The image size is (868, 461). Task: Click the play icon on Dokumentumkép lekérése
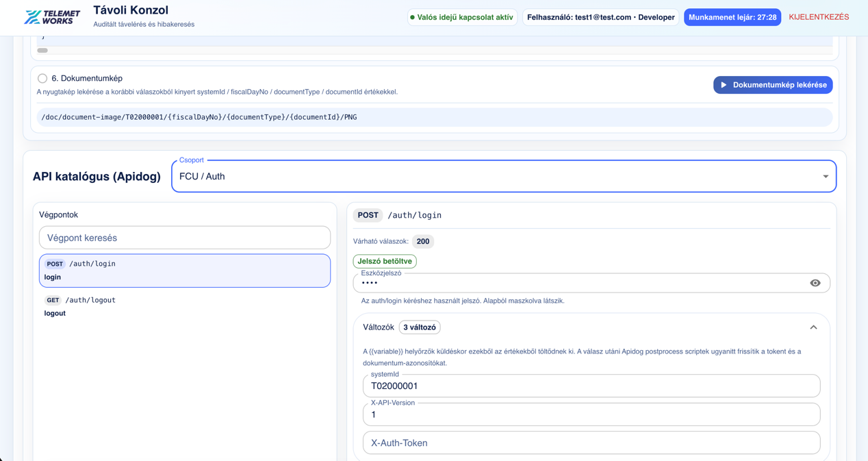[x=724, y=85]
